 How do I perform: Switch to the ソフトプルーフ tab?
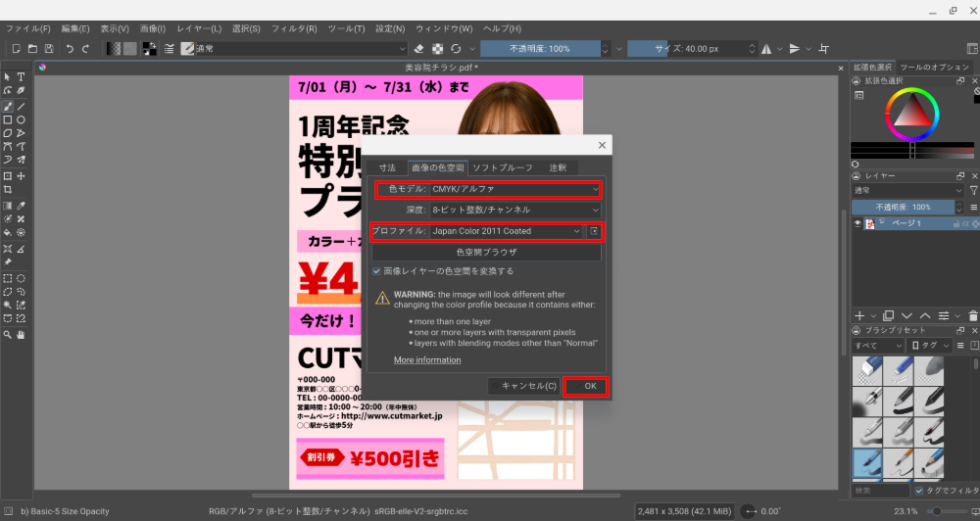click(x=503, y=167)
